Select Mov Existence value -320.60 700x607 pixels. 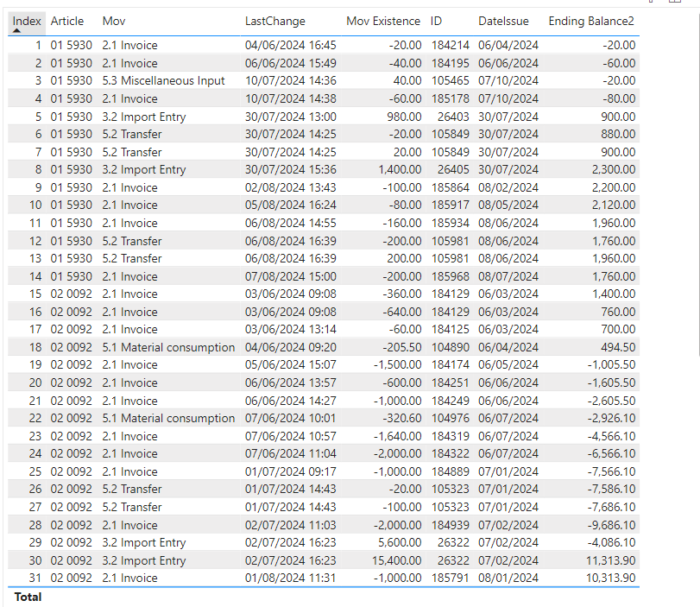[401, 419]
